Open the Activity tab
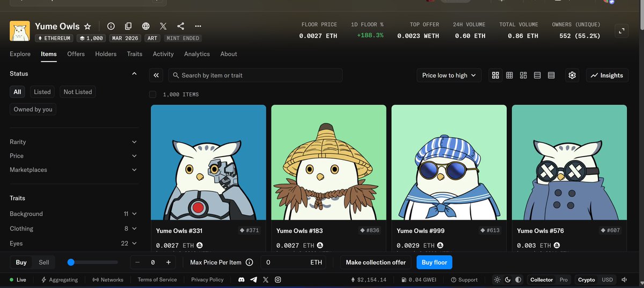 (x=163, y=54)
